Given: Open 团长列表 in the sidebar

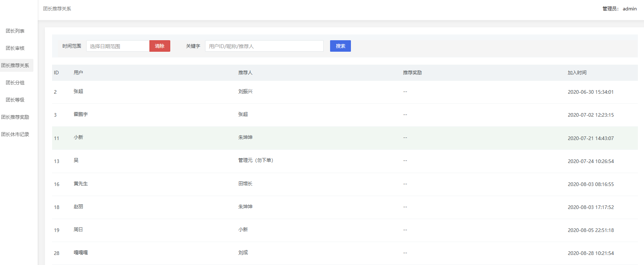Looking at the screenshot, I should pos(15,31).
